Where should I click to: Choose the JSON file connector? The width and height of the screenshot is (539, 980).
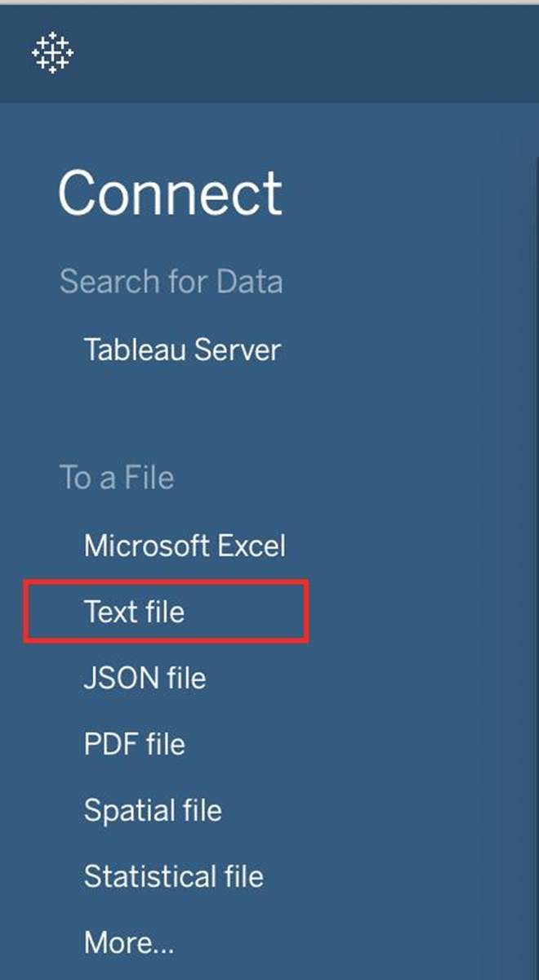145,678
